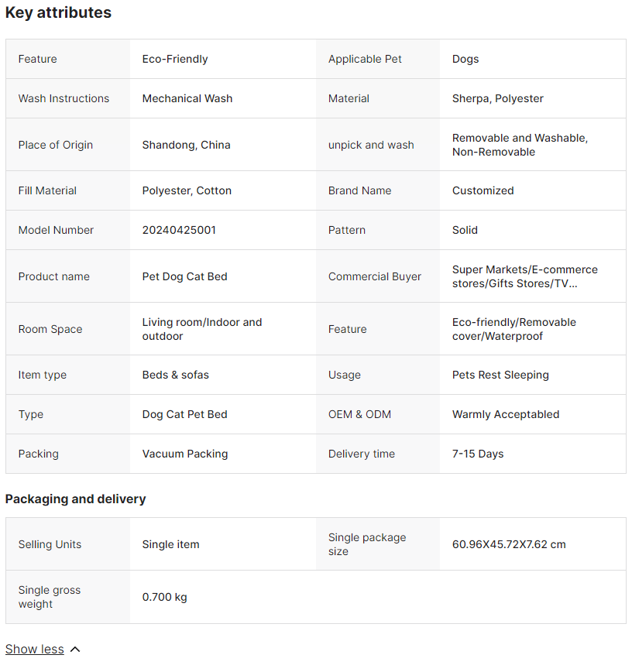Select the 7-15 Days delivery time value

coord(478,454)
